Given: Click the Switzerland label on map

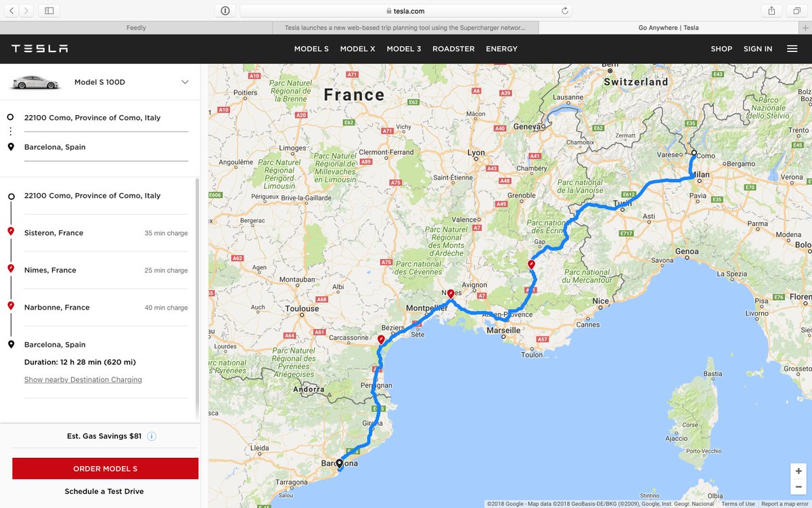Looking at the screenshot, I should (636, 82).
